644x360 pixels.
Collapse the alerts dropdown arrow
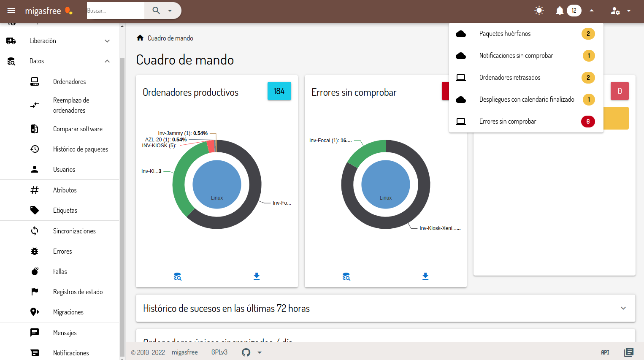(592, 11)
